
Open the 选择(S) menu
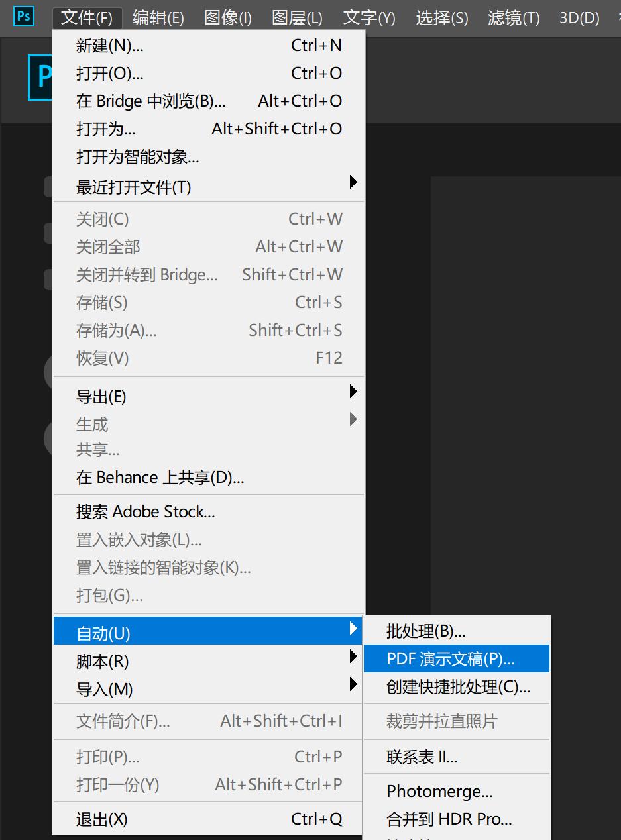coord(442,18)
